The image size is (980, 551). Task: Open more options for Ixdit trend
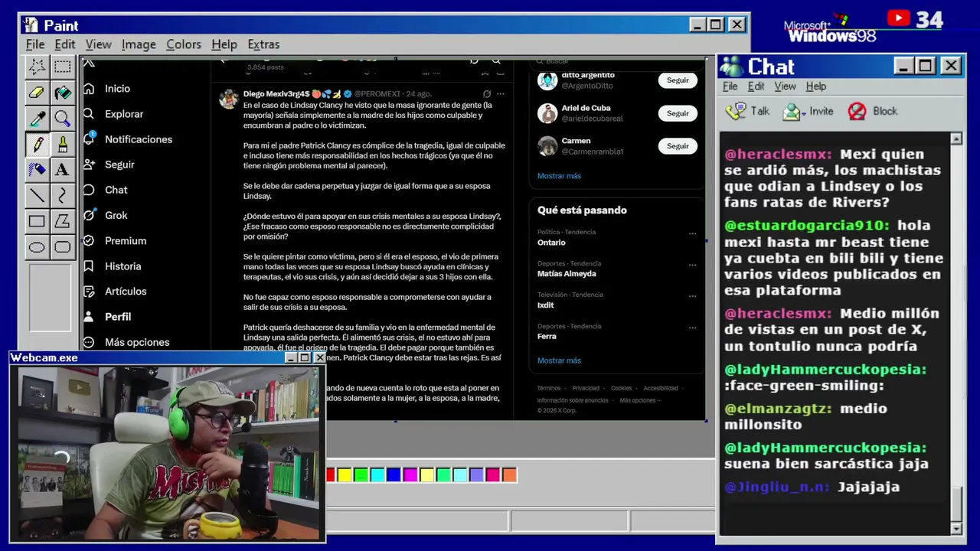692,296
